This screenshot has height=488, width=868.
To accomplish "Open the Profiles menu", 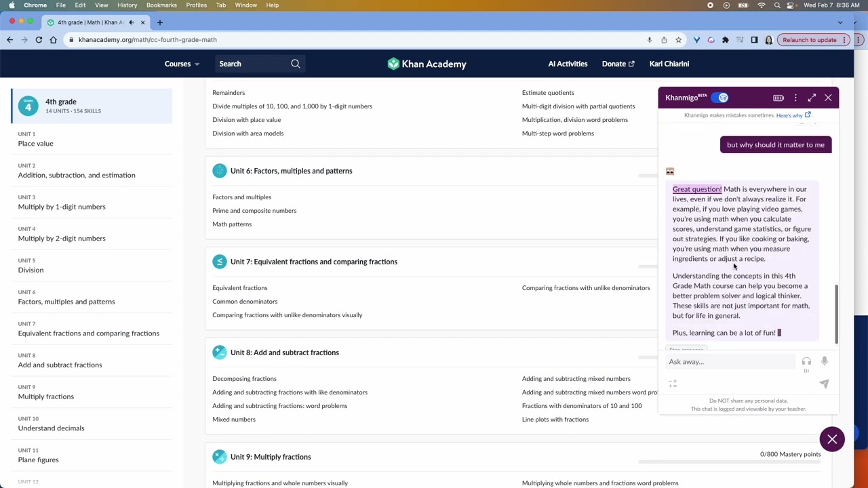I will pyautogui.click(x=196, y=5).
